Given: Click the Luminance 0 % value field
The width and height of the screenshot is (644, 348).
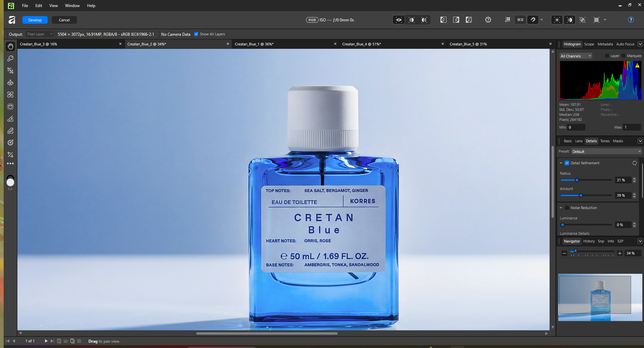Looking at the screenshot, I should tap(623, 225).
